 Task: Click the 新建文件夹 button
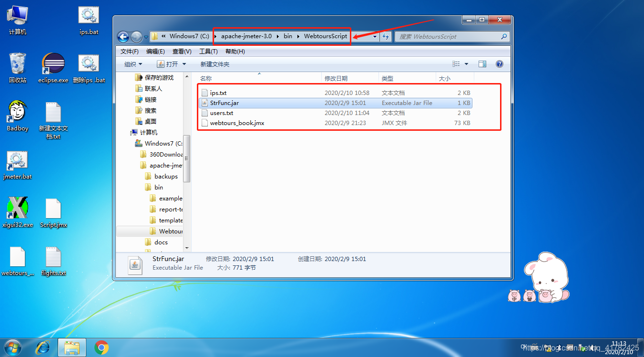(x=215, y=64)
